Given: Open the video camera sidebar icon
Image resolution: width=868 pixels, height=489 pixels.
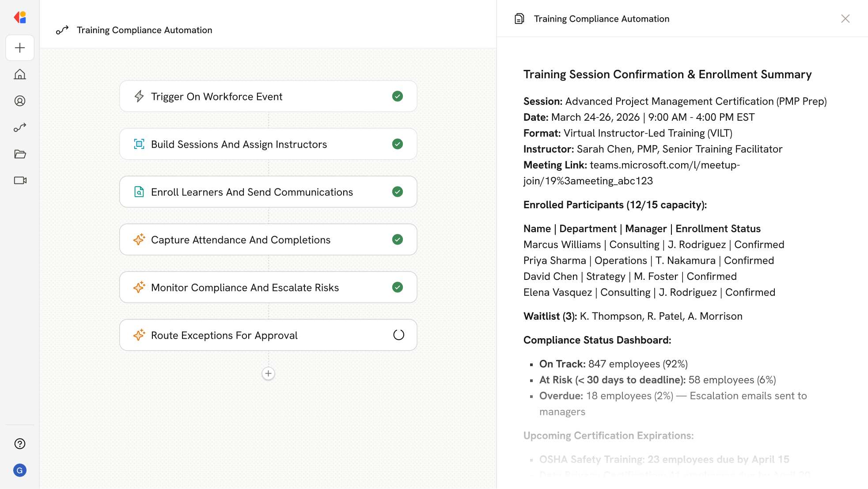Looking at the screenshot, I should pyautogui.click(x=20, y=180).
